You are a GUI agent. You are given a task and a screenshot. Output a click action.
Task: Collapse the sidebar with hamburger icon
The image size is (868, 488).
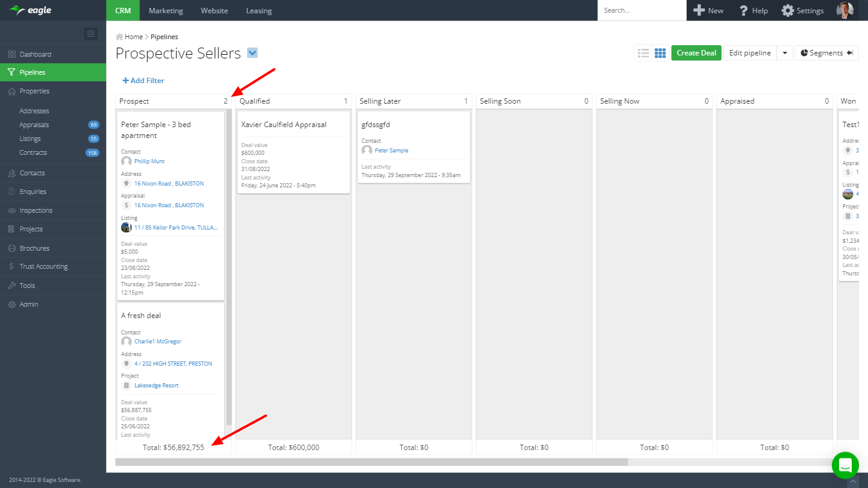90,34
